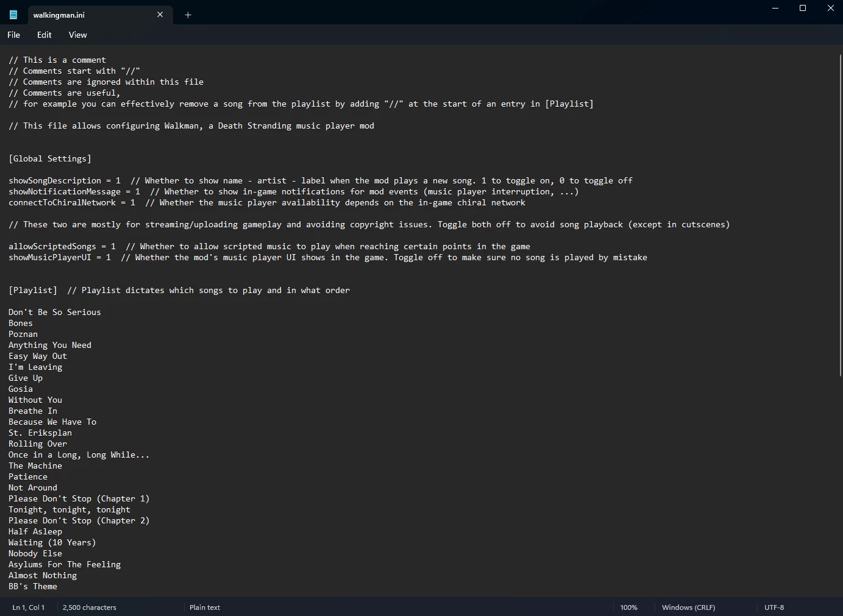
Task: Click the comment about streaming/uploading gameplay
Action: pos(369,224)
